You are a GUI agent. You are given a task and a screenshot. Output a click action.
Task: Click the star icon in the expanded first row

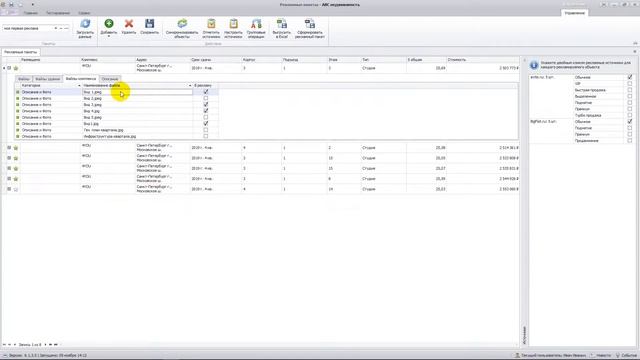click(16, 68)
